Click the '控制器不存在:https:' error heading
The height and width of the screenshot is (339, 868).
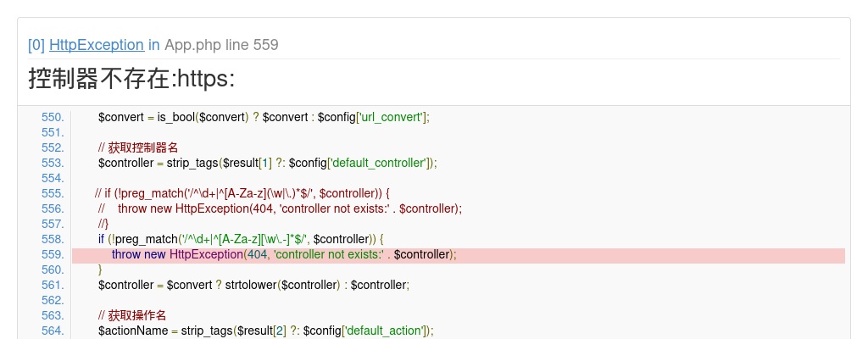(x=131, y=80)
